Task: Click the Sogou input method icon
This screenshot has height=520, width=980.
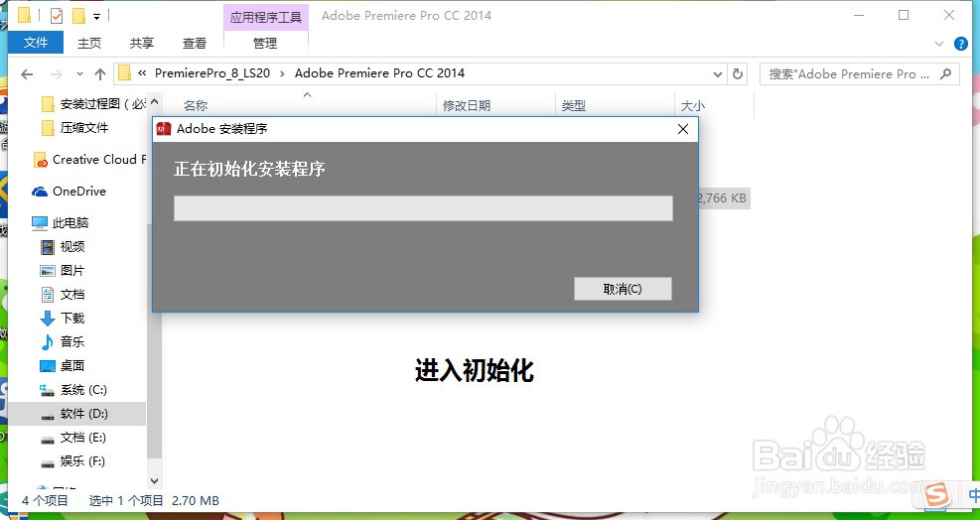Action: pos(937,495)
